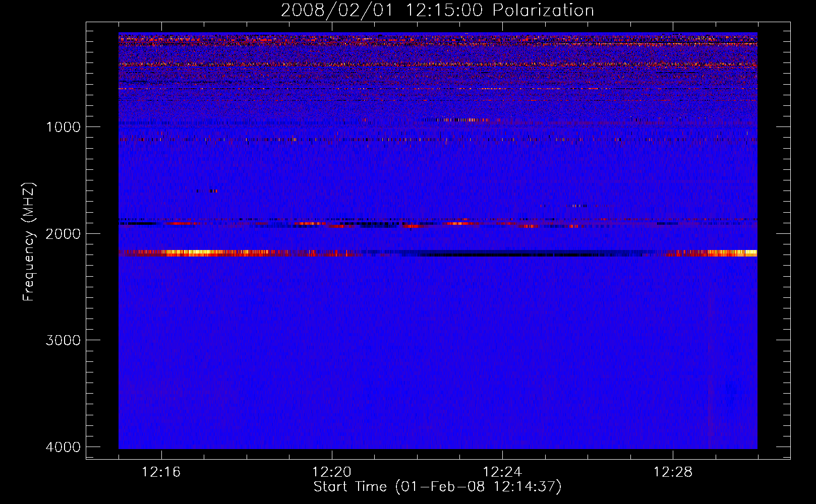Click the '1000' frequency tick label
Viewport: 816px width, 504px height.
63,127
